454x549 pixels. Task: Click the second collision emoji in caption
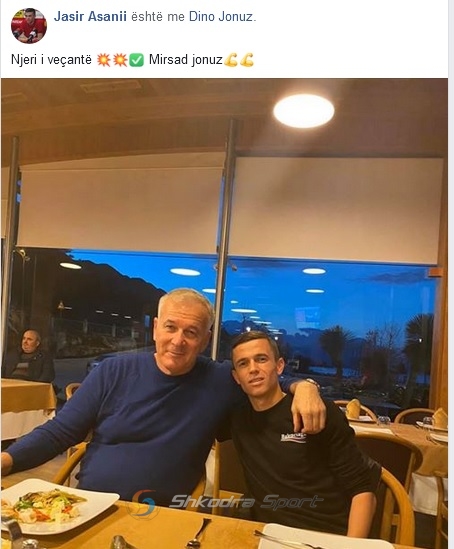coord(120,60)
